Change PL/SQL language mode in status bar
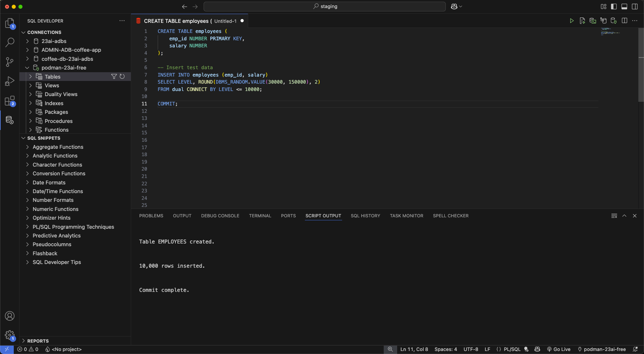 (x=512, y=349)
